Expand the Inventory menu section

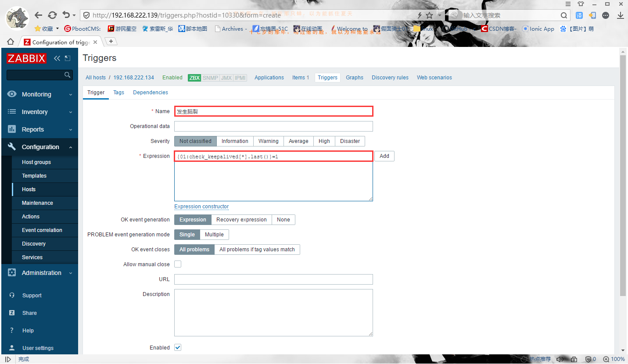tap(71, 112)
